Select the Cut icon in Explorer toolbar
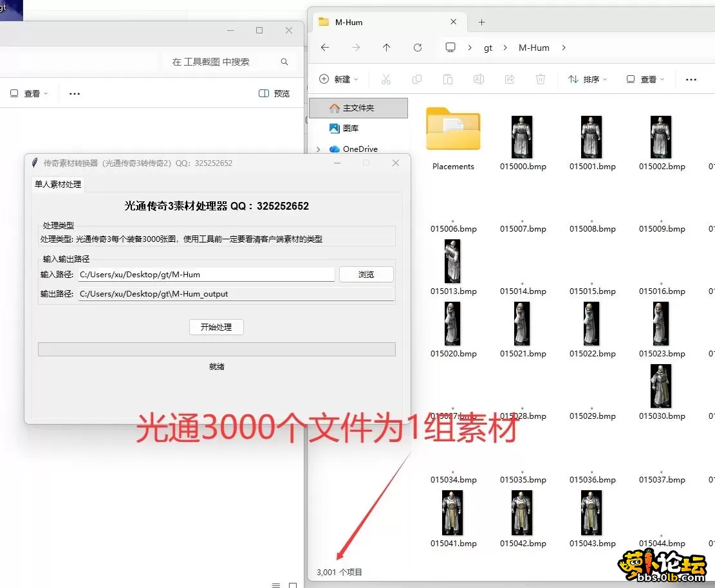 386,78
